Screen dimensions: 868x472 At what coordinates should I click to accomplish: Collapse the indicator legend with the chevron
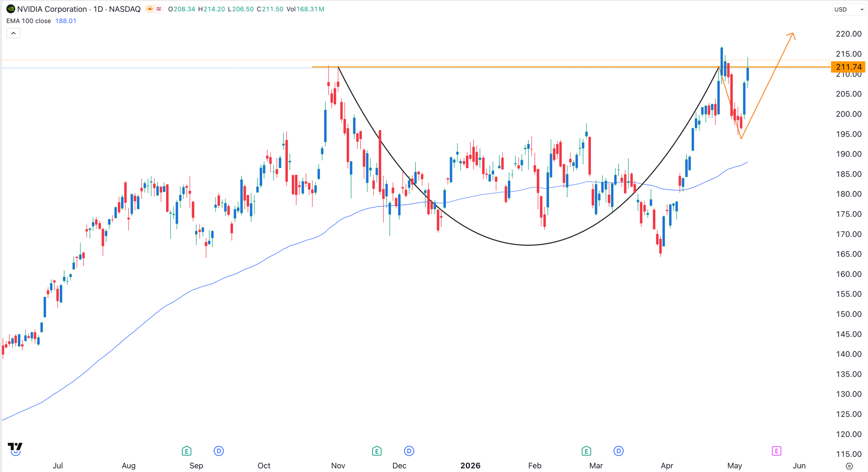14,33
